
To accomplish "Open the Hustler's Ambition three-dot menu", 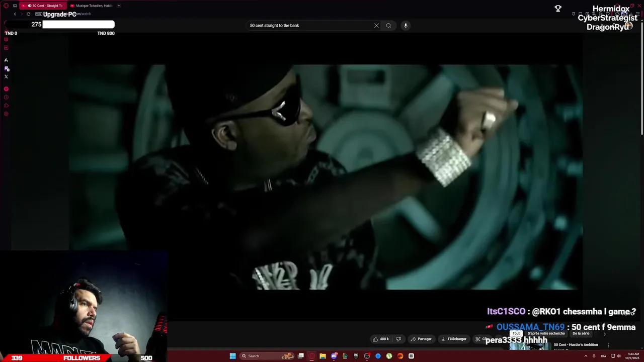I will coord(608,345).
